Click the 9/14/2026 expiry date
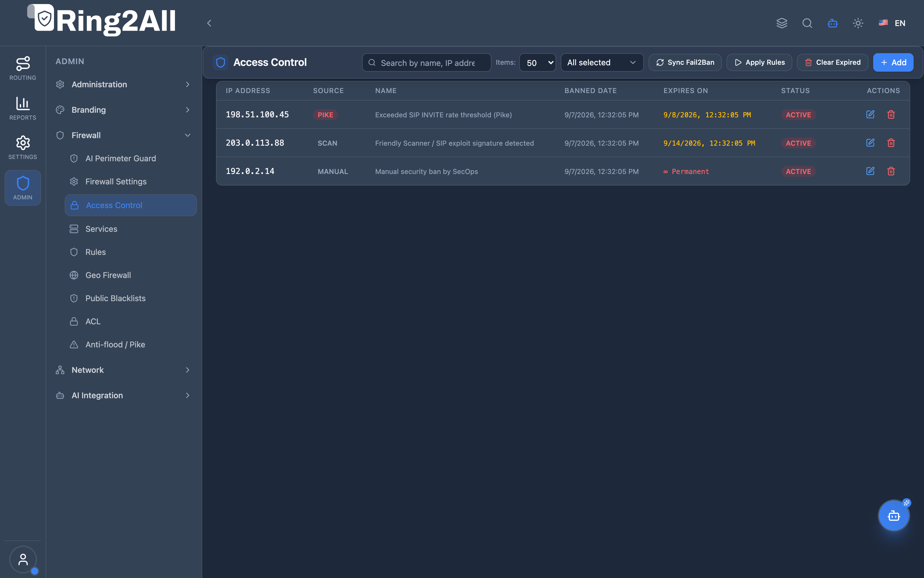The width and height of the screenshot is (924, 578). pos(709,143)
